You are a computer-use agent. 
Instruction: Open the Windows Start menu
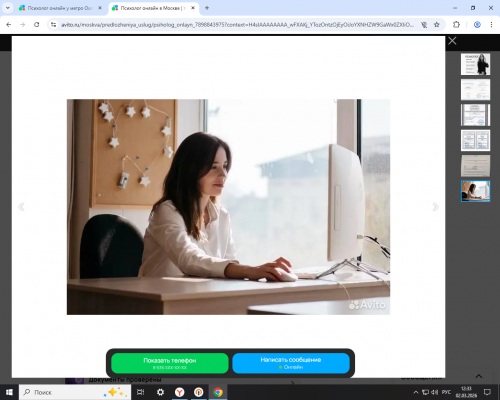click(9, 392)
